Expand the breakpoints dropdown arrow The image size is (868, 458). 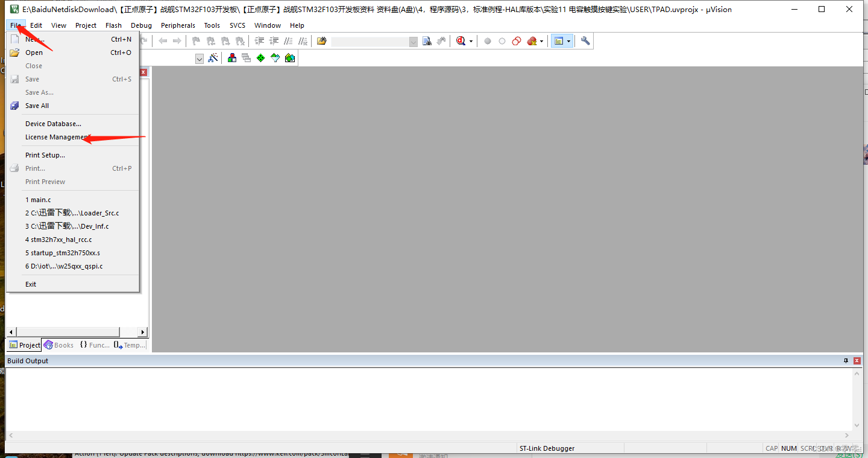point(541,41)
